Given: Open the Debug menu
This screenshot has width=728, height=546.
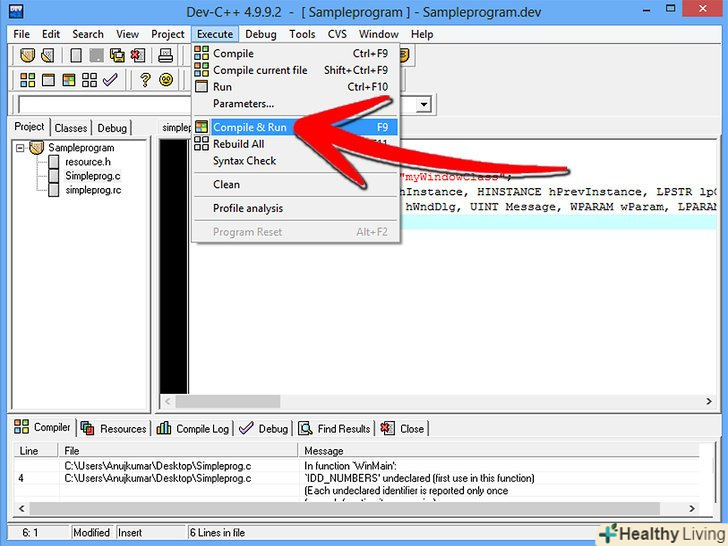Looking at the screenshot, I should click(x=260, y=34).
